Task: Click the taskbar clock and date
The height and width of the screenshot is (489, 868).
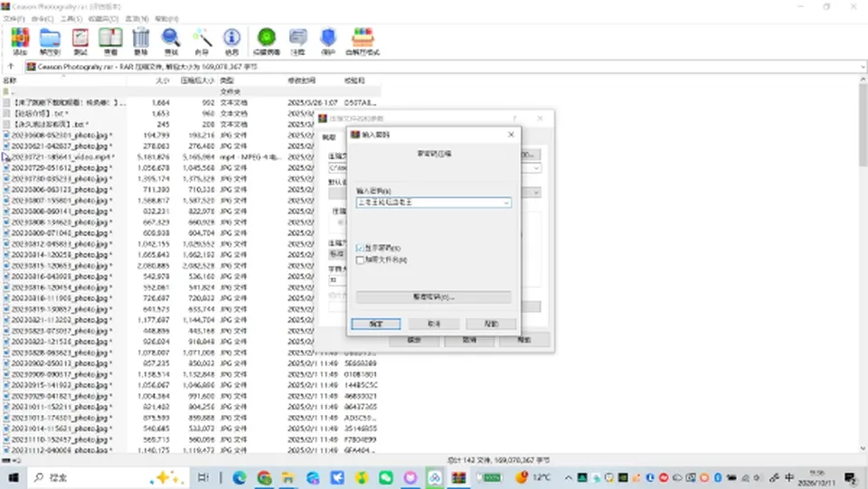Action: coord(817,477)
